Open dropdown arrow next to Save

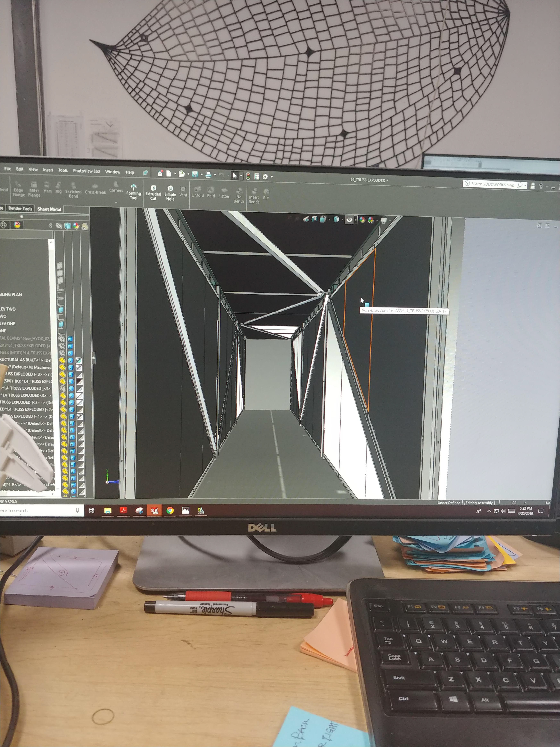[202, 175]
